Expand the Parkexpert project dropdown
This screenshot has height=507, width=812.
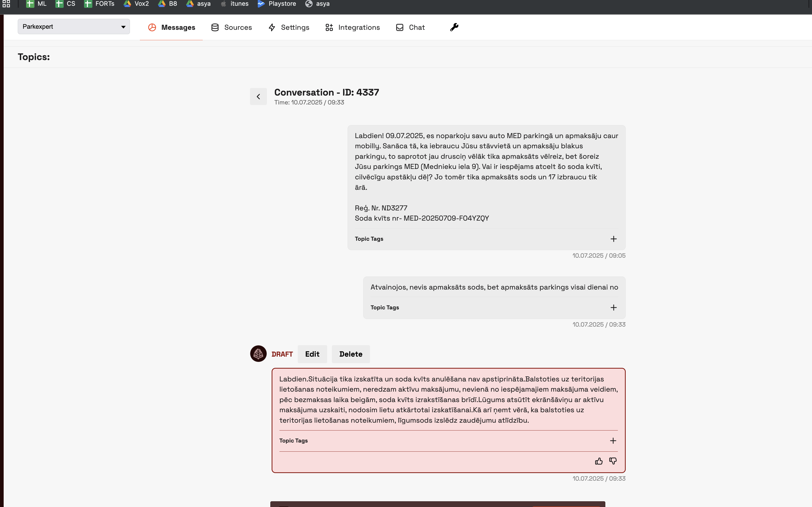click(x=74, y=26)
